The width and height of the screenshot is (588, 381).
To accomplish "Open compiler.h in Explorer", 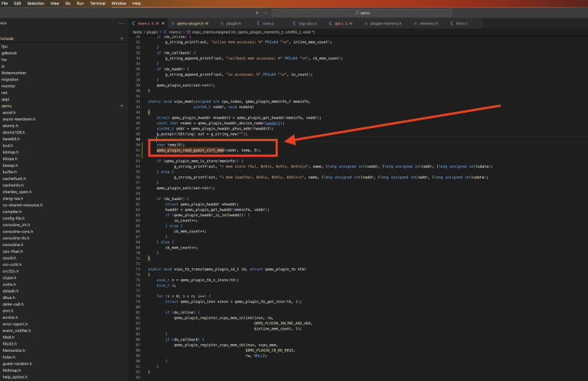I will (12, 212).
